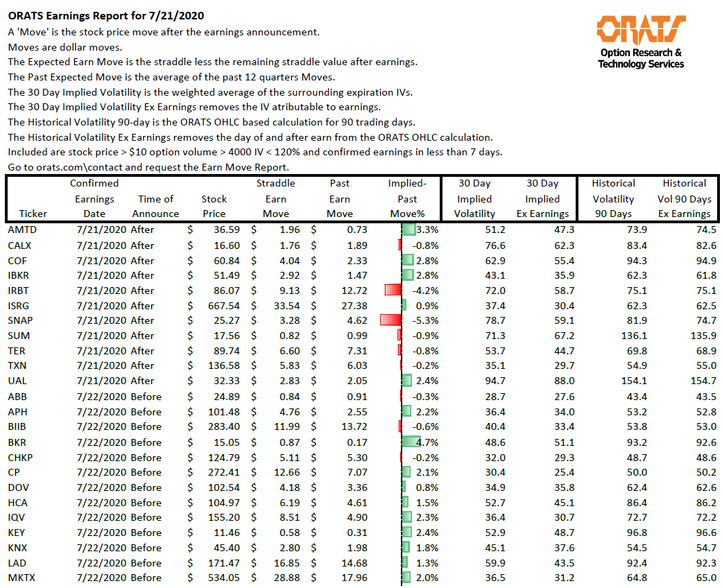Click the SUM ticker cell
722x588 pixels.
19,336
